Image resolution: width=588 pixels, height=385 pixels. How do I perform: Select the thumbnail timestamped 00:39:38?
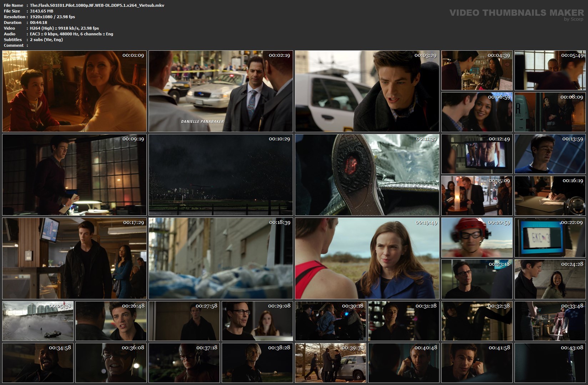(331, 363)
